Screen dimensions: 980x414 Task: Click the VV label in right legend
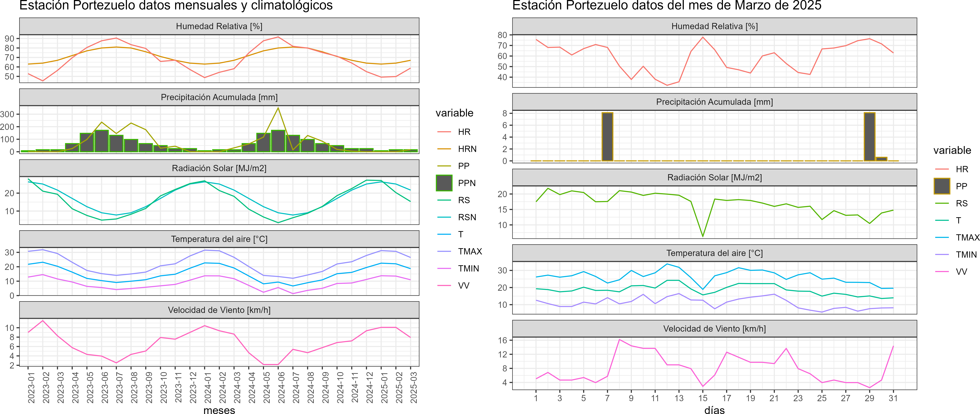[961, 272]
